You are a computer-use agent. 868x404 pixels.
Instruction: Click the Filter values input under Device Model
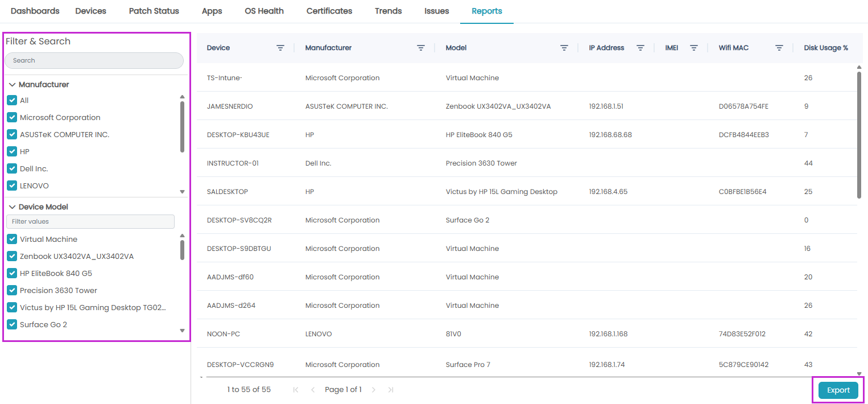pos(90,221)
